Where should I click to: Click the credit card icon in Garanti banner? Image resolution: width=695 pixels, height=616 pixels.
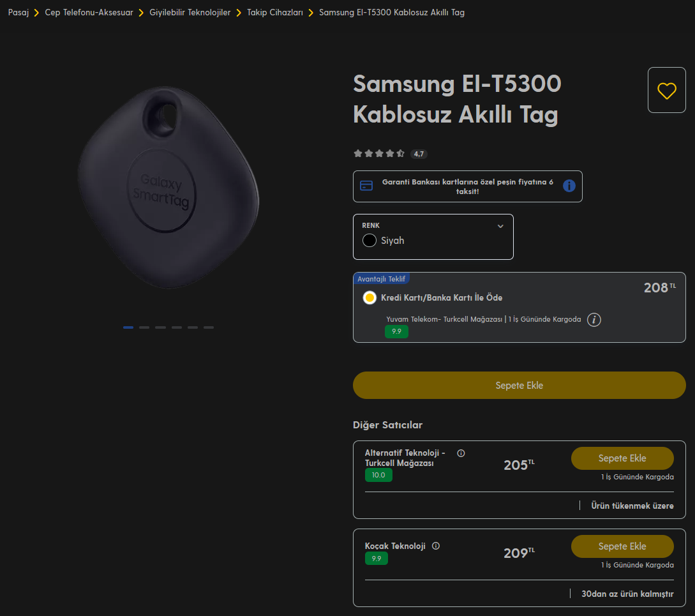coord(366,186)
